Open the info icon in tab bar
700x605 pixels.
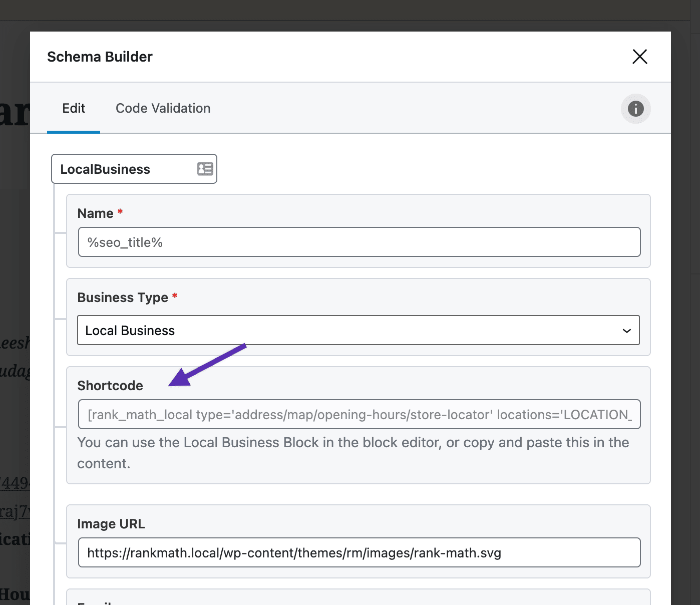point(635,108)
